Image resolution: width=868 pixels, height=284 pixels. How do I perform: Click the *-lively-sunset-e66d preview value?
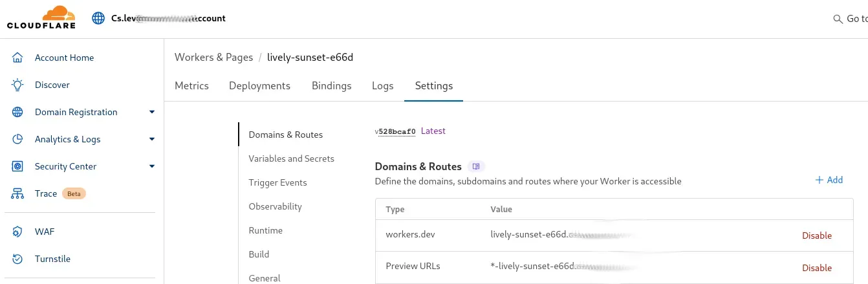pos(566,266)
